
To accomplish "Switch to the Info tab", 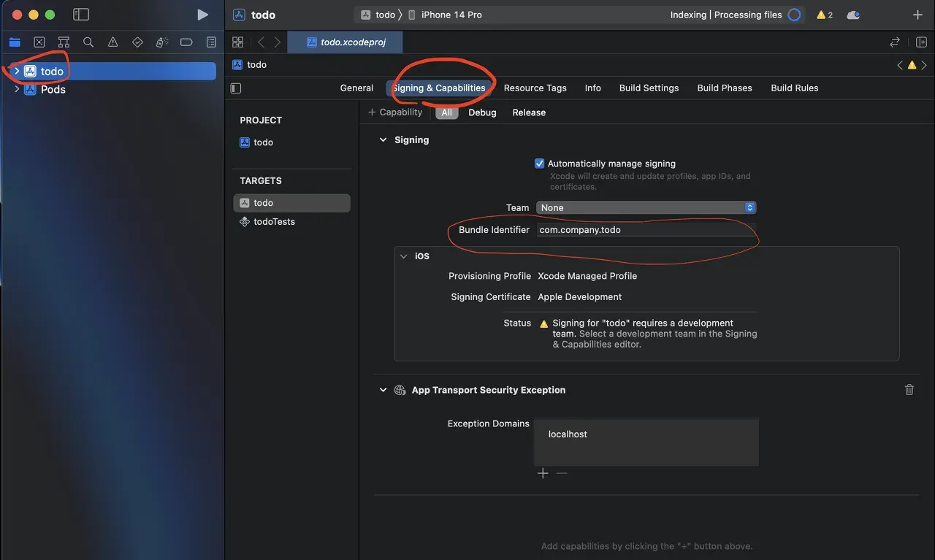I will point(593,88).
